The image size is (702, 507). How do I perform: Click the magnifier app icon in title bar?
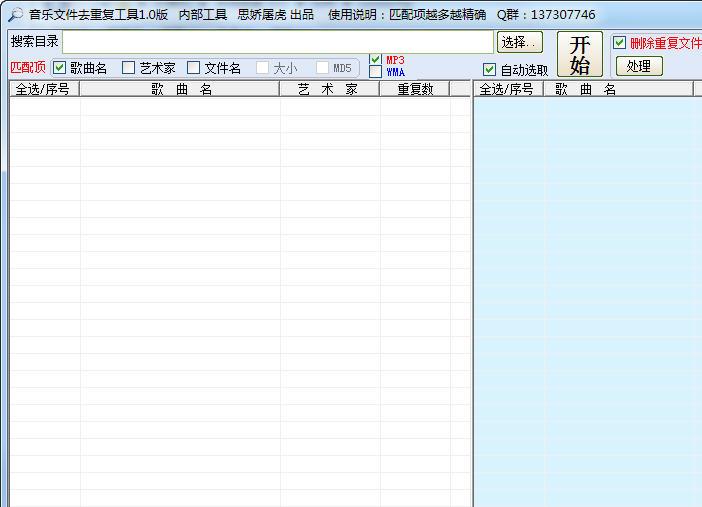coord(15,15)
